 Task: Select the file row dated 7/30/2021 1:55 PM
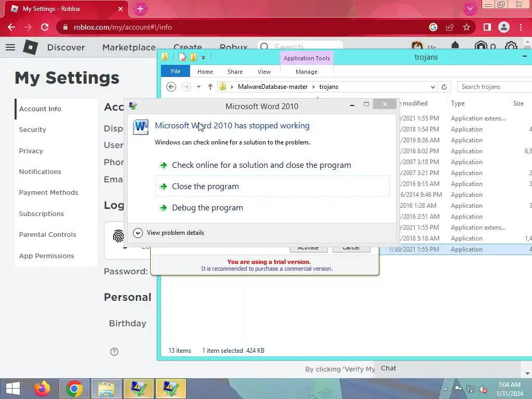[x=456, y=249]
